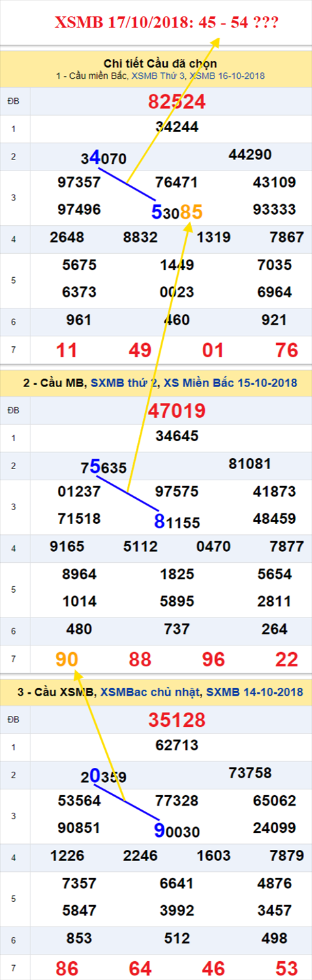The image size is (312, 980).
Task: Open the 'SXMB 14-10-2018' link
Action: point(254,692)
